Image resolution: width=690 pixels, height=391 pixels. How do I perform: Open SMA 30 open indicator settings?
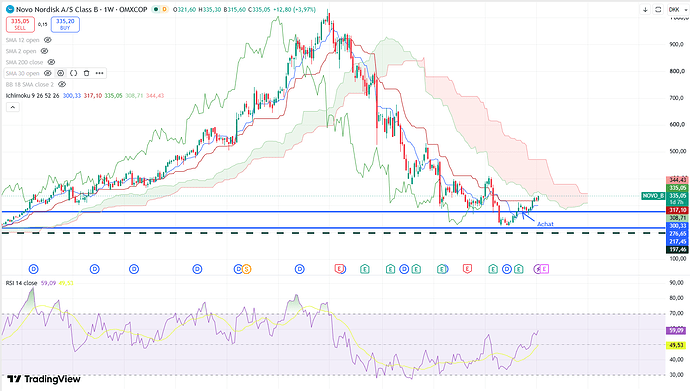[x=61, y=73]
